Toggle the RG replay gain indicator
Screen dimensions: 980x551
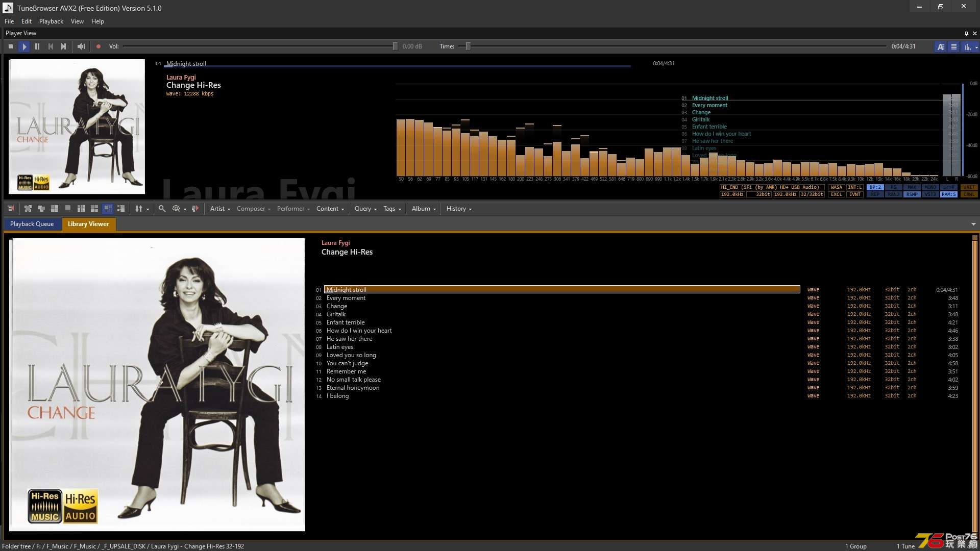[x=894, y=187]
